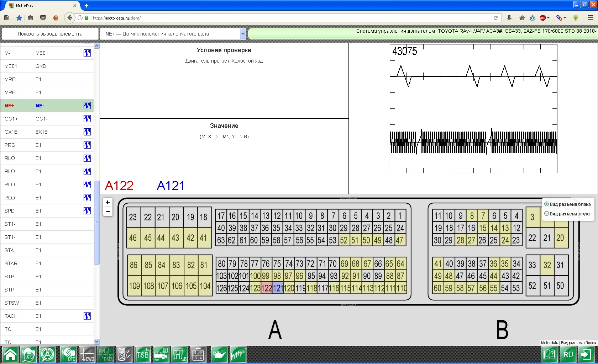Select the STA E1 row
This screenshot has width=598, height=364.
pos(47,250)
